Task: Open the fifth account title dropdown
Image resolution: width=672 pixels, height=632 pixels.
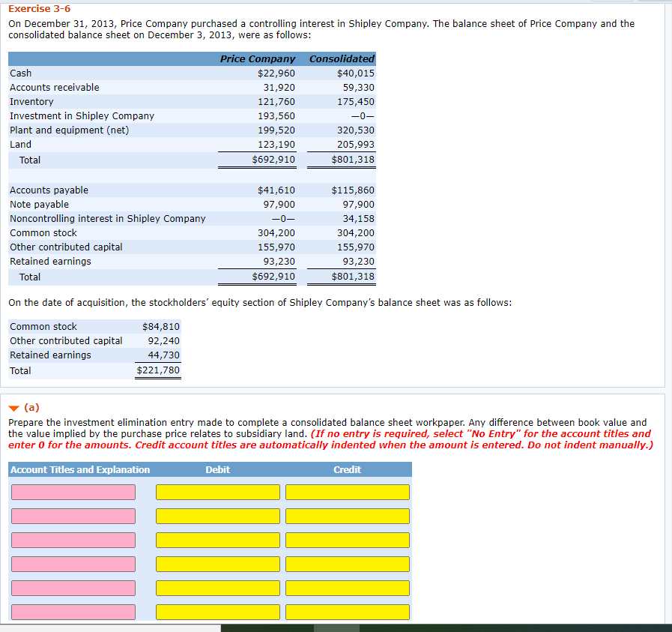Action: tap(73, 588)
